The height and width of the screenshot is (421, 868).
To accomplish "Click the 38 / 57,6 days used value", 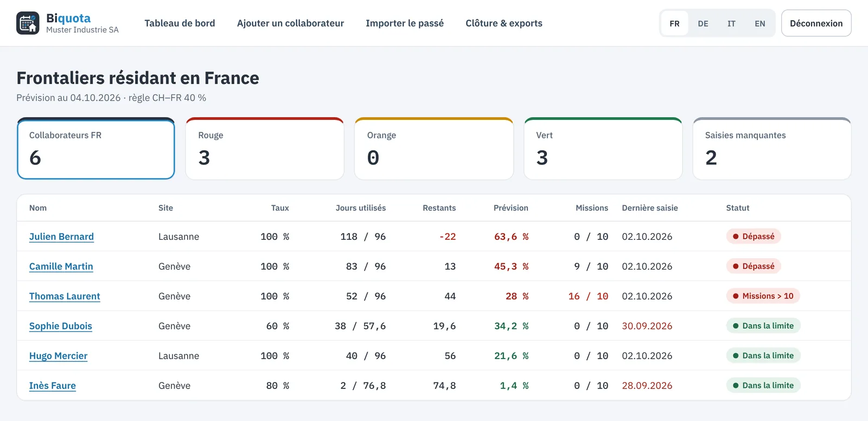I will click(x=360, y=326).
